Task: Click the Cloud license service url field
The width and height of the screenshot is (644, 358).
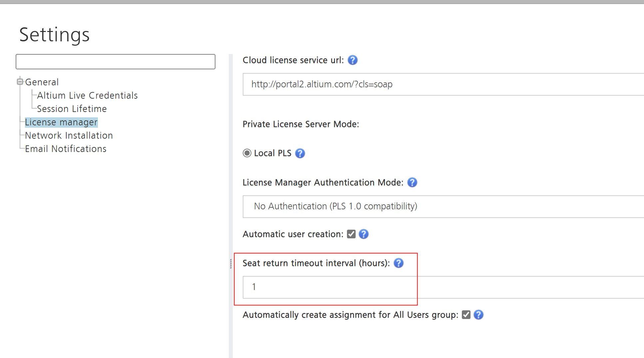Action: (443, 84)
